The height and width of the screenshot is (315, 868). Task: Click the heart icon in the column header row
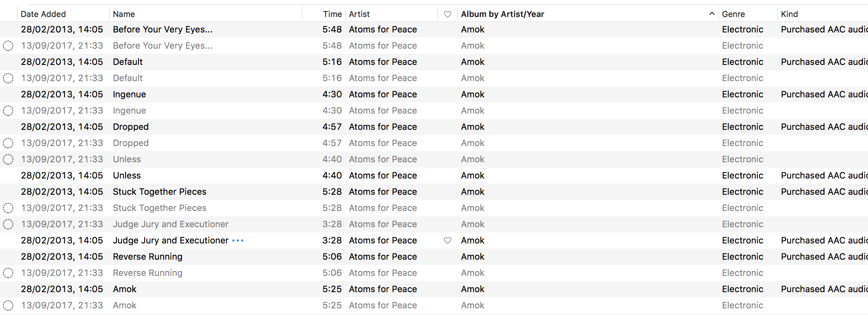(x=448, y=14)
